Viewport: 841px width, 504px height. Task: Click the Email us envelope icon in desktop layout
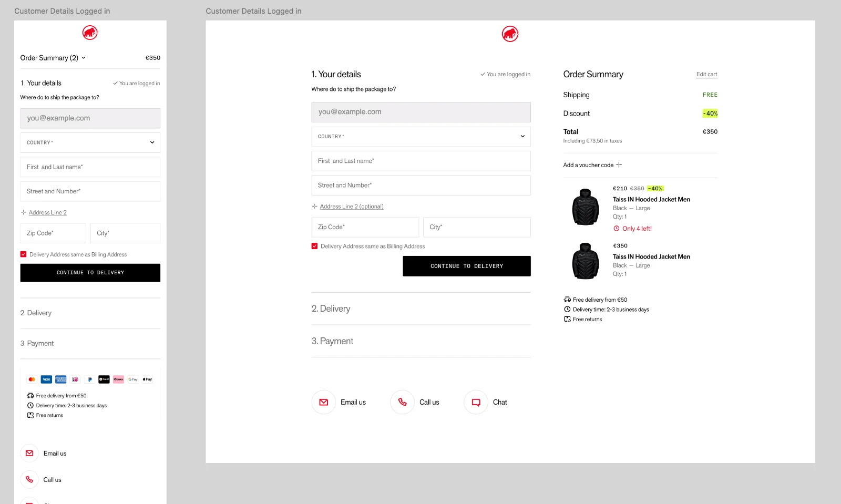[x=324, y=402]
